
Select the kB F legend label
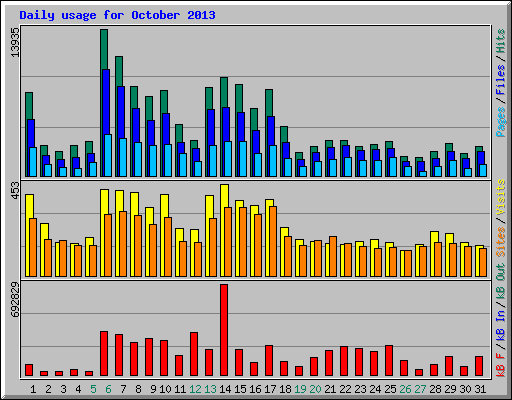(x=501, y=364)
